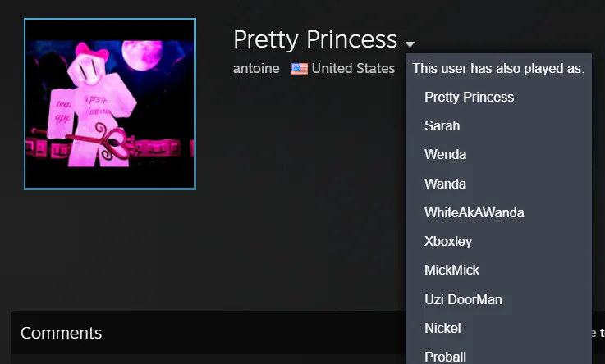
Task: Collapse the name history dropdown arrow
Action: (x=410, y=44)
